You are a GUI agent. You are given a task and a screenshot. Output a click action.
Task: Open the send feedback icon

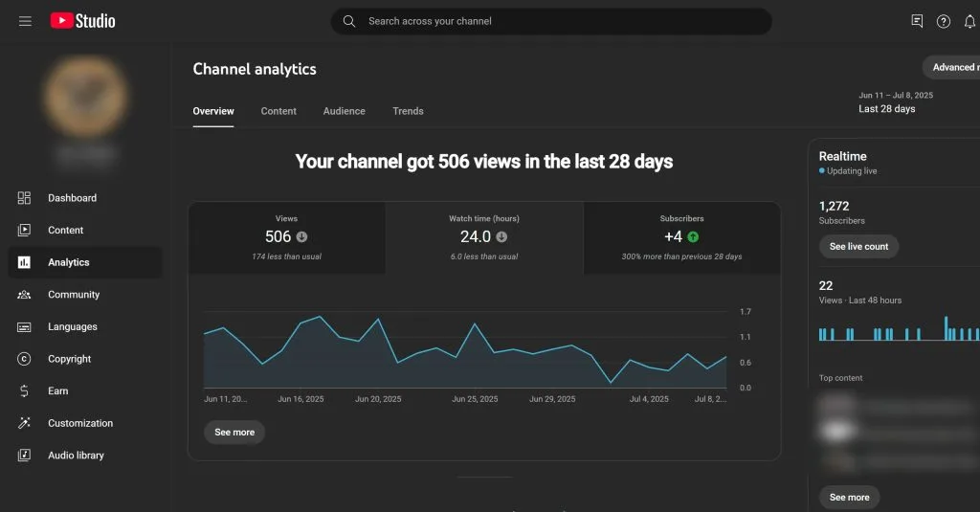click(x=917, y=21)
